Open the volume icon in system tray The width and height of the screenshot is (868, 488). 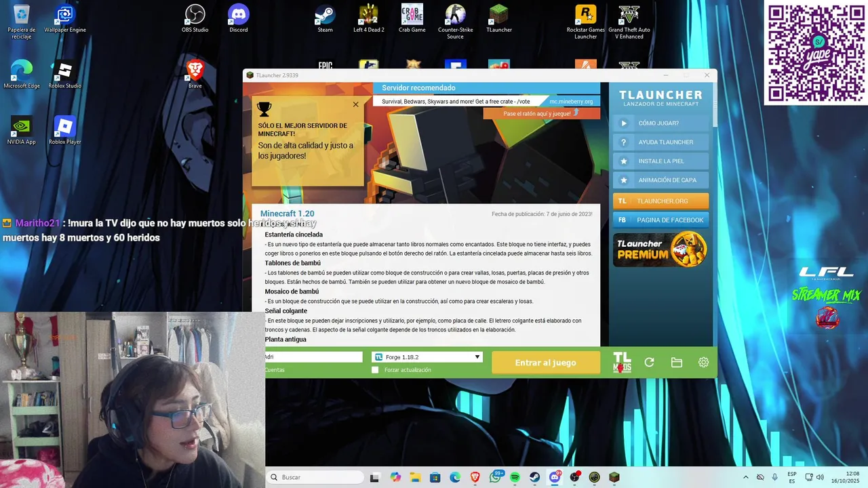point(820,477)
